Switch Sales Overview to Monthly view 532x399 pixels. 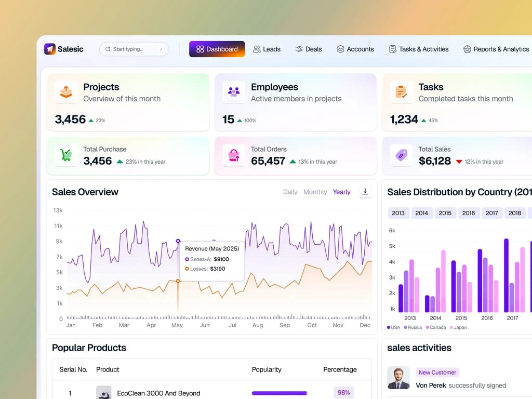point(315,192)
